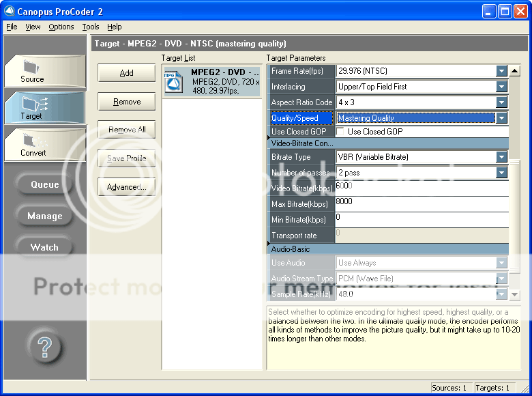Open the Aspect Ratio Code dropdown
The height and width of the screenshot is (396, 532).
point(501,102)
